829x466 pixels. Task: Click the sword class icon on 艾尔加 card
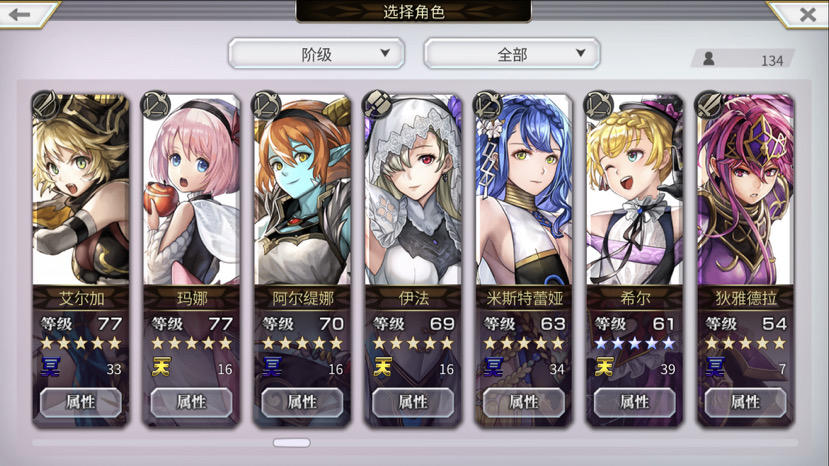tap(45, 105)
